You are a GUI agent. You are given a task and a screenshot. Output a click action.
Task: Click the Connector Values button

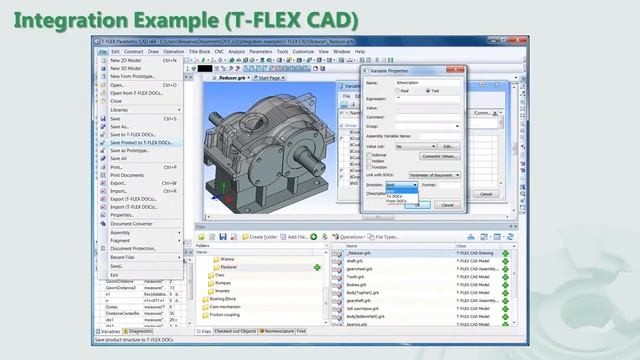tap(440, 156)
